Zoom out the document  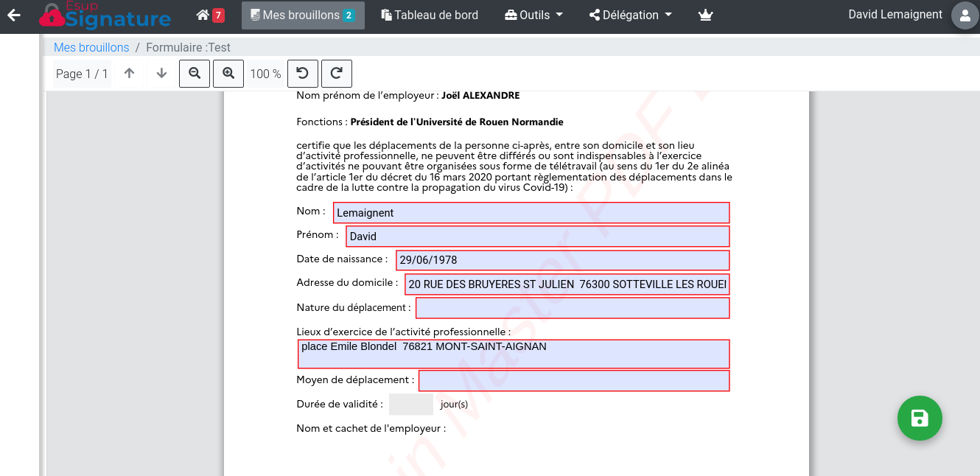pos(195,74)
